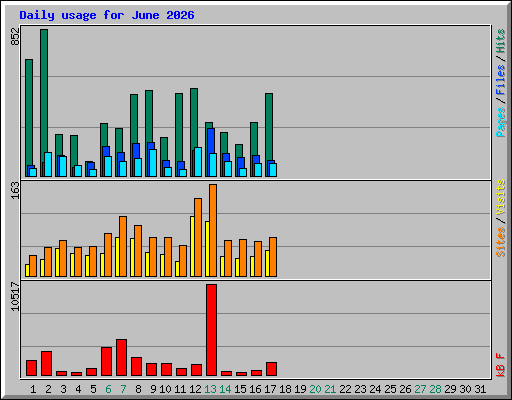Click day 1 on the x-axis
The image size is (512, 400).
tap(33, 389)
